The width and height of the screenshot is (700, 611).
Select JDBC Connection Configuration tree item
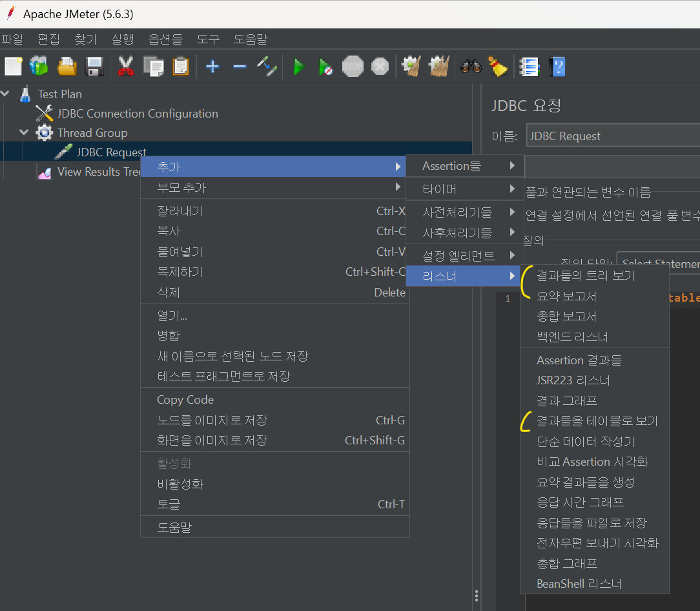tap(138, 114)
